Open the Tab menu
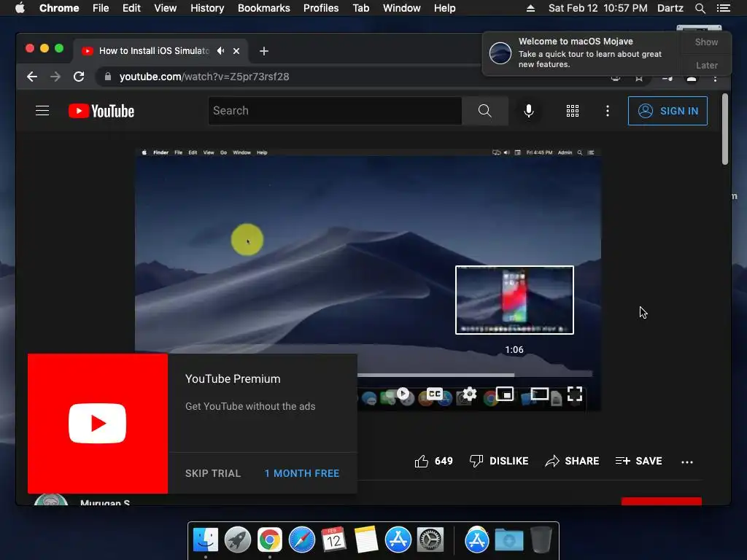 360,8
